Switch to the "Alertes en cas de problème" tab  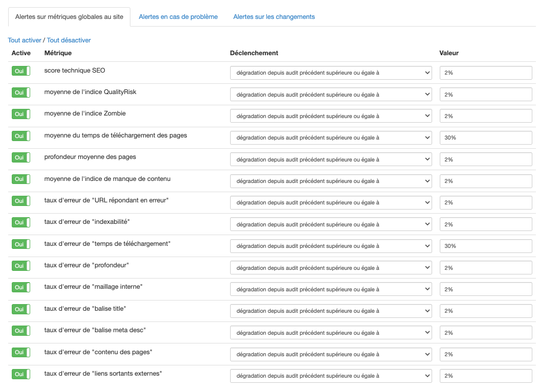tap(177, 16)
